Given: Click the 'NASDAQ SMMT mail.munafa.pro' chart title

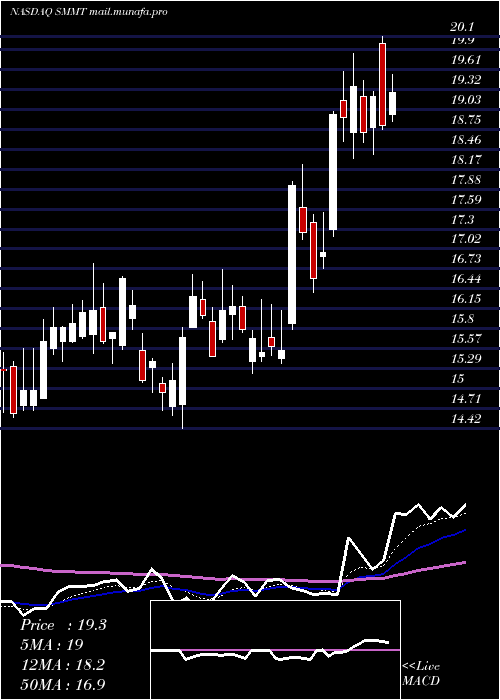Looking at the screenshot, I should tap(89, 12).
